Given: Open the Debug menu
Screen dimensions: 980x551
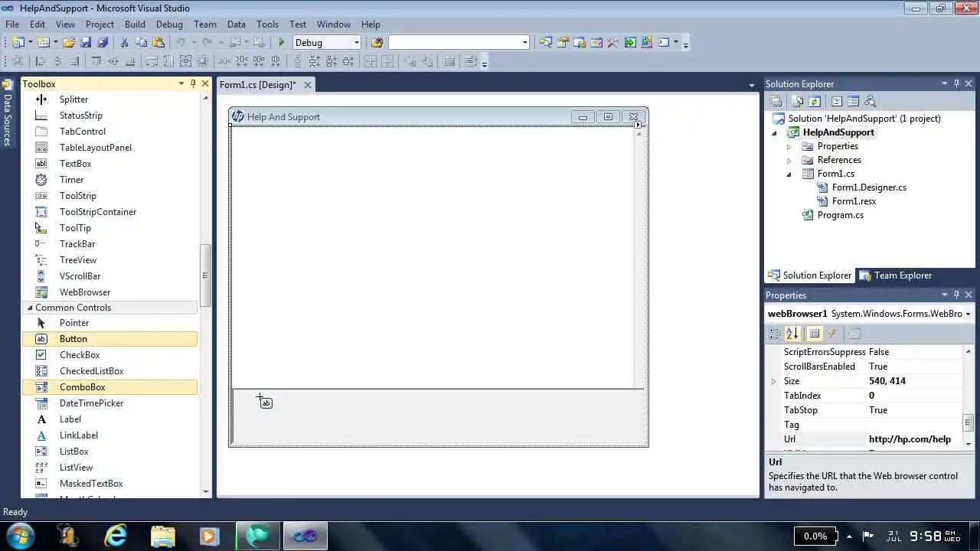Looking at the screenshot, I should (169, 24).
